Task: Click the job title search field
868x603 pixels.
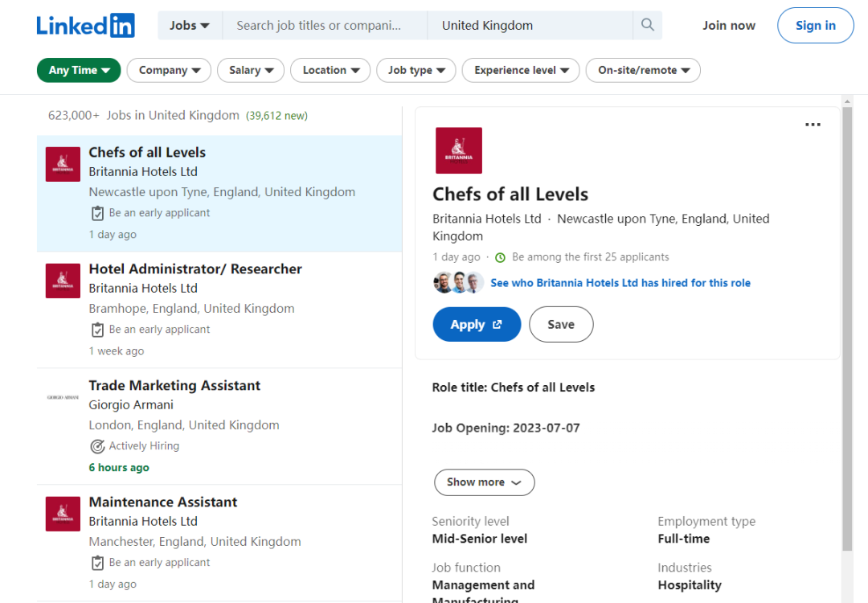Action: (x=325, y=26)
